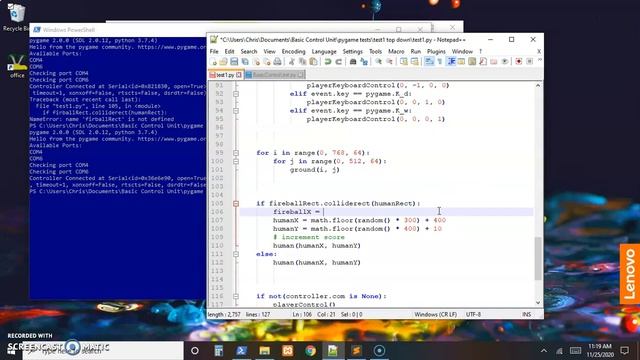Open the User Defined Language icon
Image resolution: width=640 pixels, height=360 pixels.
[461, 62]
